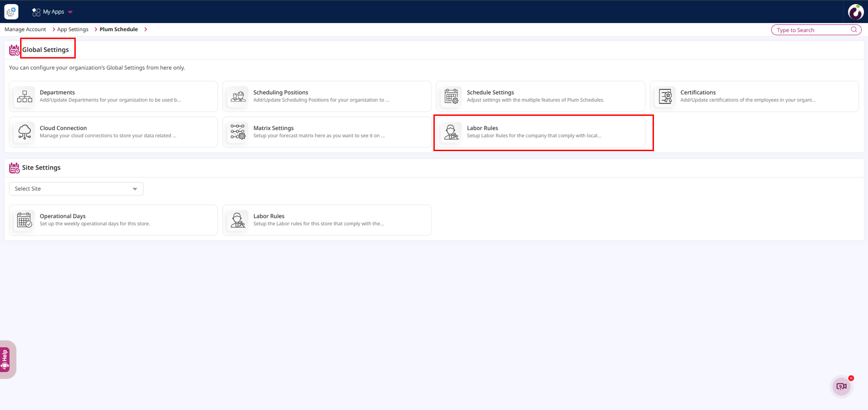Click the Certifications badge icon
This screenshot has width=868, height=410.
(665, 97)
